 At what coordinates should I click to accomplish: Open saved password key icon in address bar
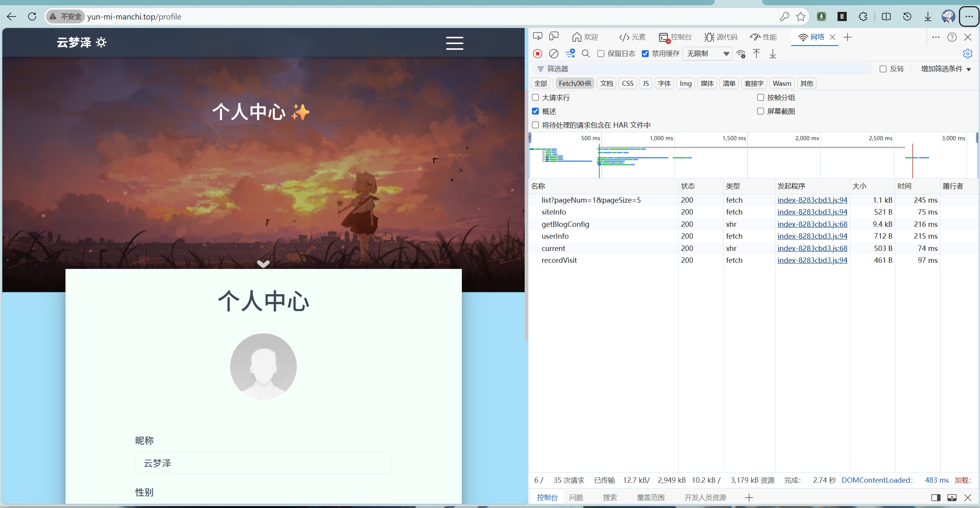784,16
